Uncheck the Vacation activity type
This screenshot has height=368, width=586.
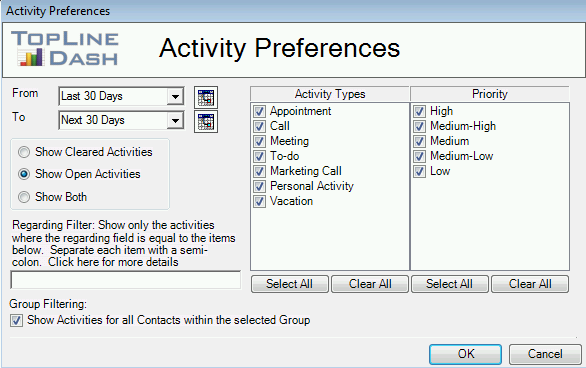click(x=259, y=201)
